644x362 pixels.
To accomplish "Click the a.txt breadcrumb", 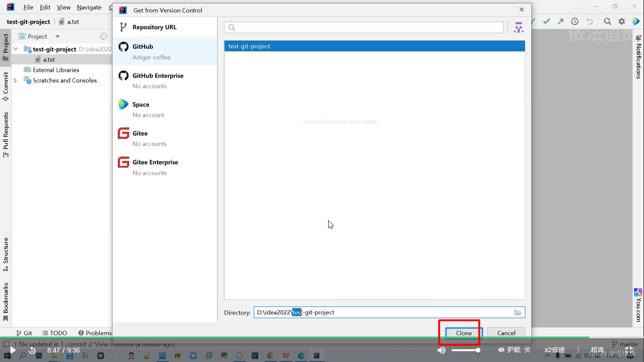I will tap(69, 22).
